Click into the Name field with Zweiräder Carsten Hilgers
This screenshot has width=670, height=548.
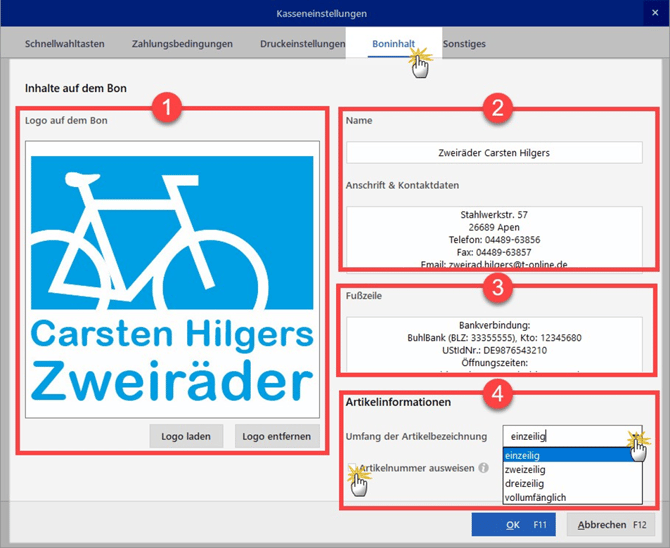[494, 153]
